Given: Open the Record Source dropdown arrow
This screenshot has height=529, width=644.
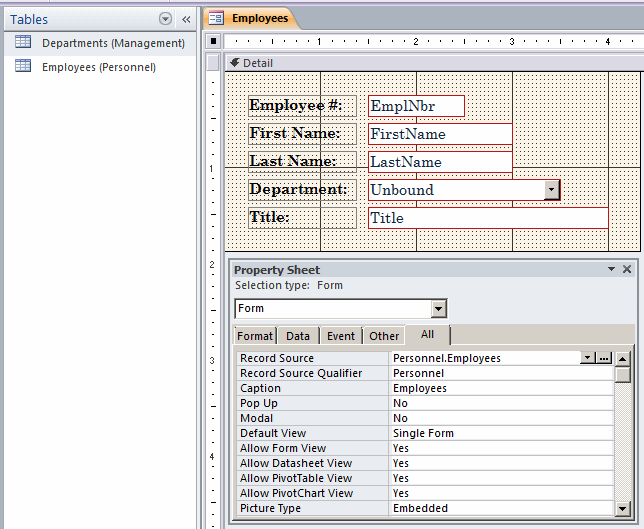Looking at the screenshot, I should [x=588, y=358].
